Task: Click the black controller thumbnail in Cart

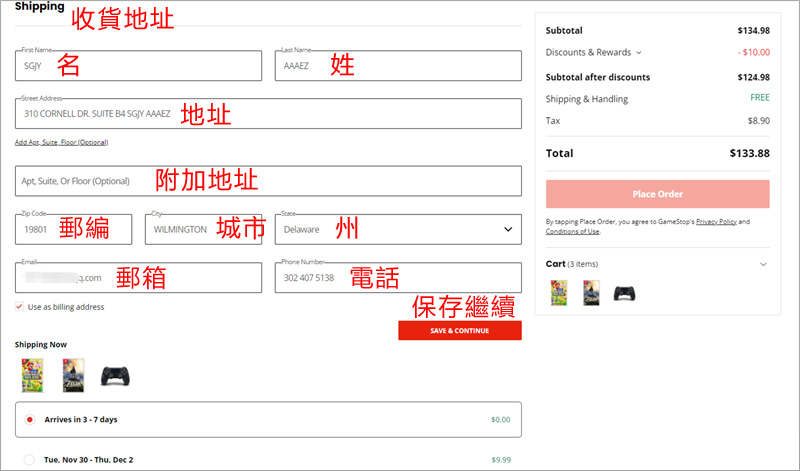Action: click(625, 293)
